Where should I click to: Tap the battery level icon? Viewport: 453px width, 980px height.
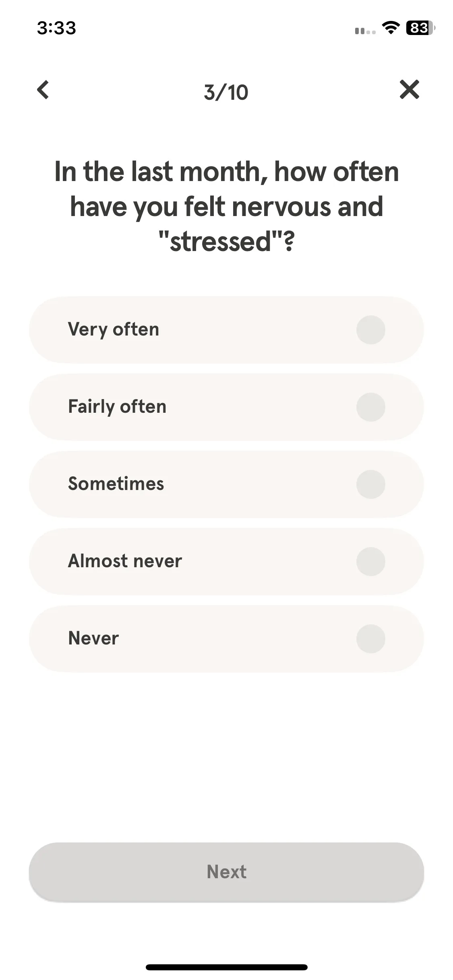click(420, 28)
